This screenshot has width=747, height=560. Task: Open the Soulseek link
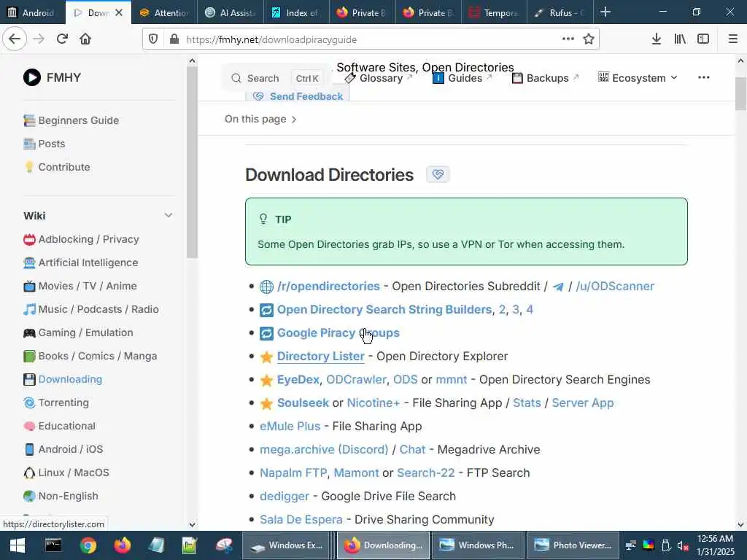click(x=303, y=402)
